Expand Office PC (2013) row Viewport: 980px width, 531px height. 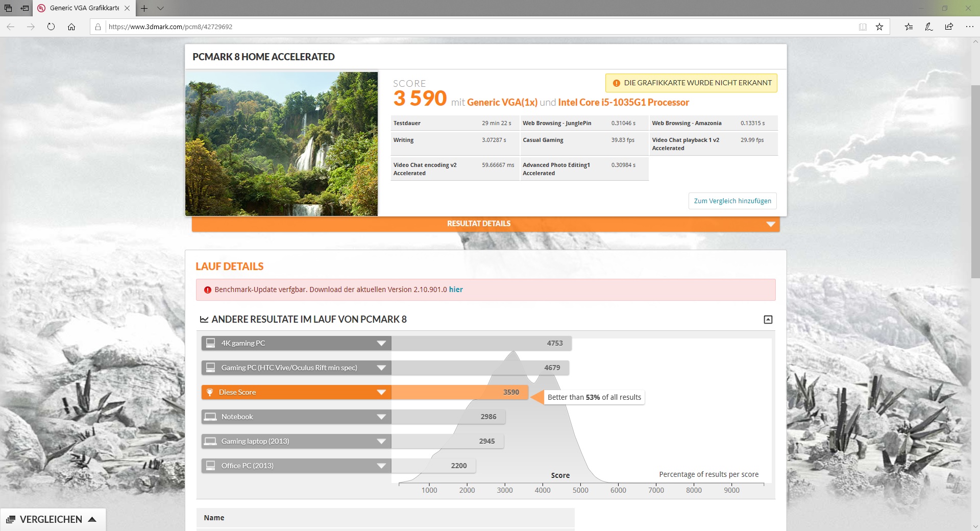click(x=381, y=466)
